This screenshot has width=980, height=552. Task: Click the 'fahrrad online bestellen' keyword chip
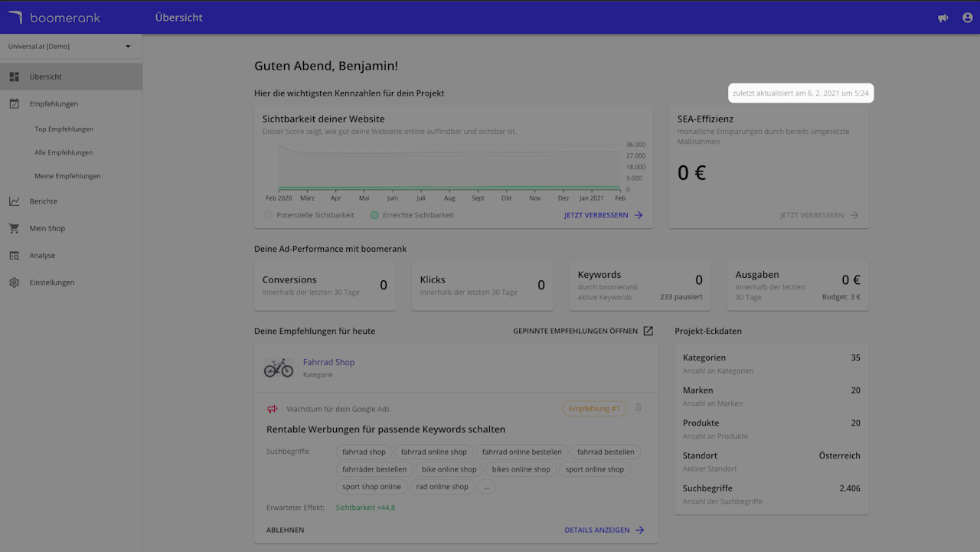[521, 452]
